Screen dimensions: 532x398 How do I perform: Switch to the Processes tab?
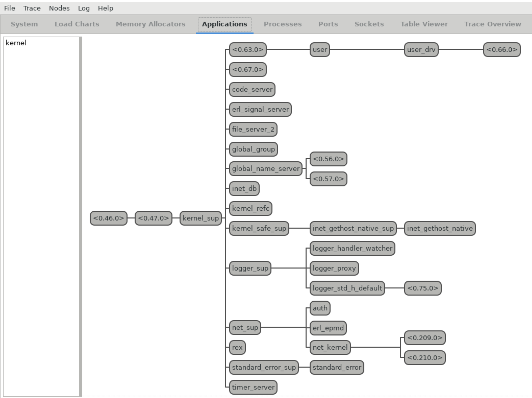[283, 24]
